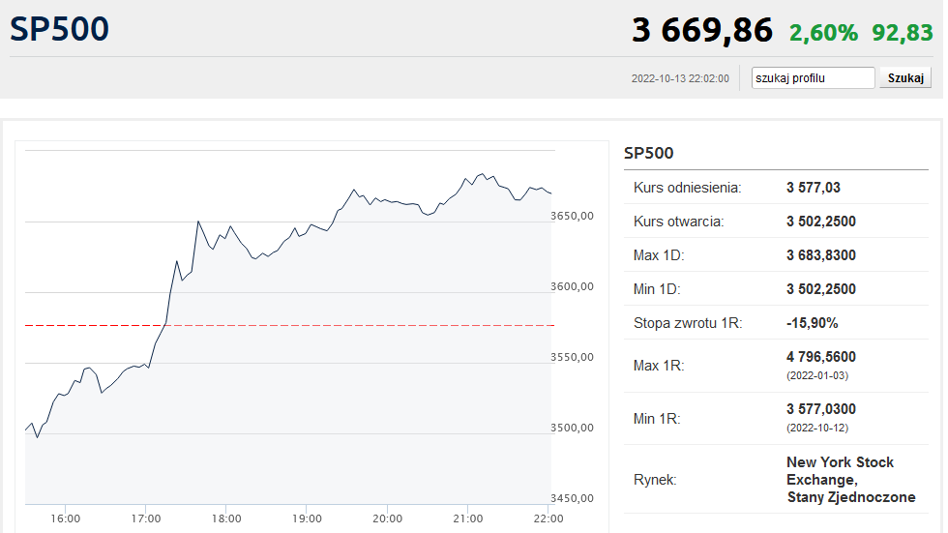Click the Min 1D row label

coord(659,289)
